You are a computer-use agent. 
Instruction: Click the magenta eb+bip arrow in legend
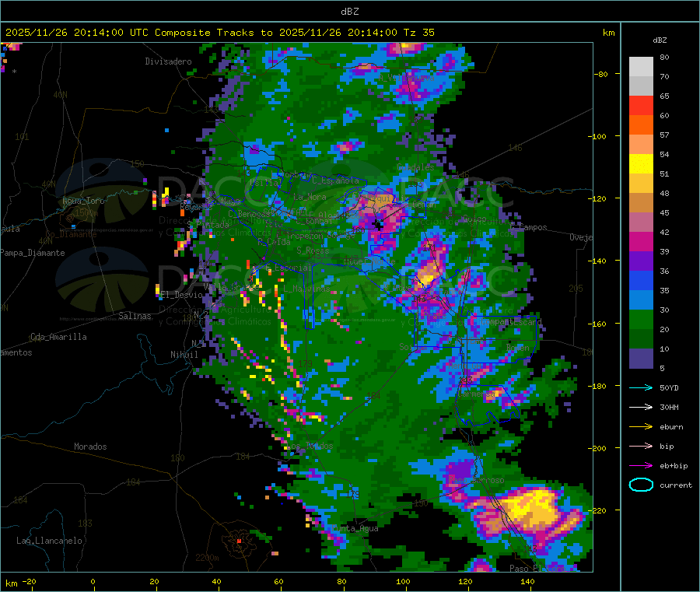coord(641,466)
